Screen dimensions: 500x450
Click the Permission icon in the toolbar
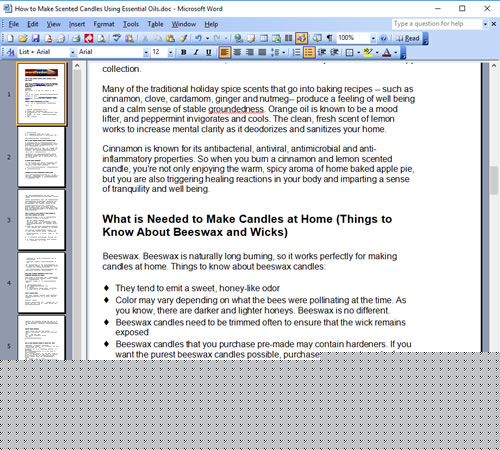click(48, 38)
